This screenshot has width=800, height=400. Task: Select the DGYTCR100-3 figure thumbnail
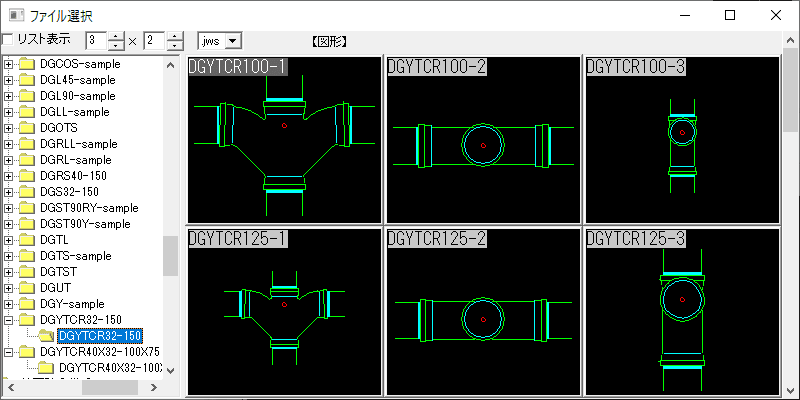pos(682,140)
